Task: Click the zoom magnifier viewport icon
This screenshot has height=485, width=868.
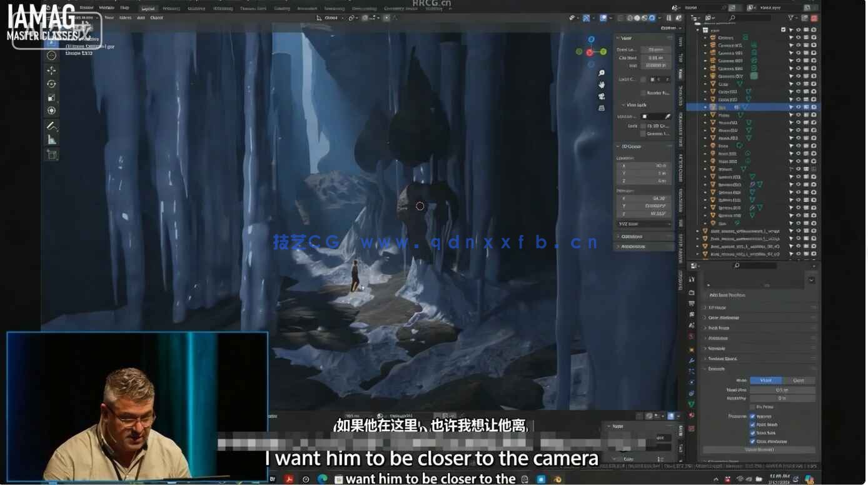Action: click(602, 73)
